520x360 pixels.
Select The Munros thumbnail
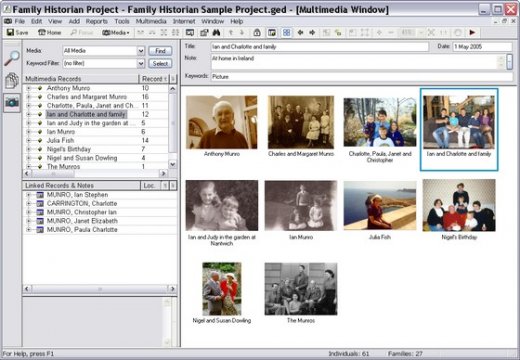click(301, 289)
